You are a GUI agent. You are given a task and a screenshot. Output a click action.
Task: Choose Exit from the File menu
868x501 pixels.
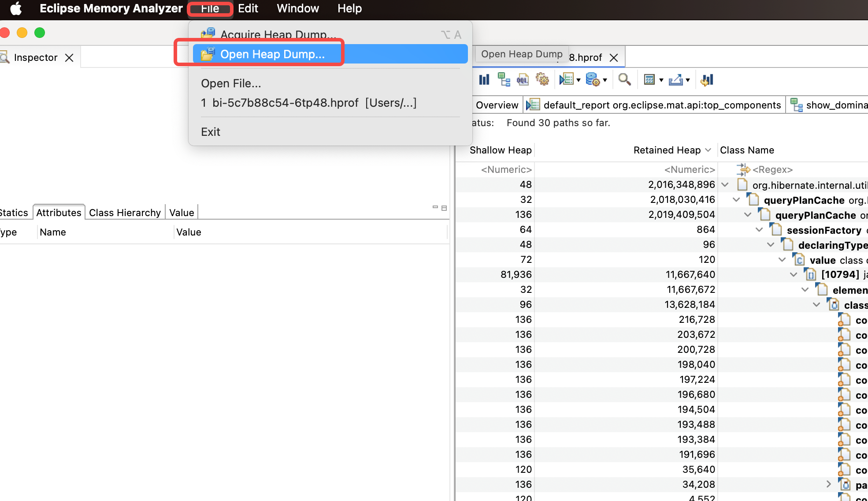coord(330,132)
